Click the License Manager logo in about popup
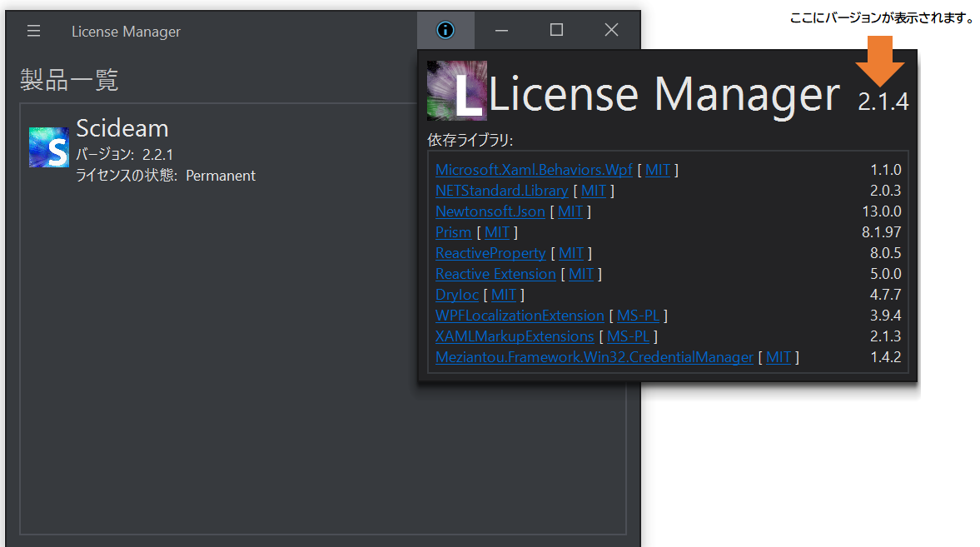Viewport: 980px width, 547px height. [457, 91]
